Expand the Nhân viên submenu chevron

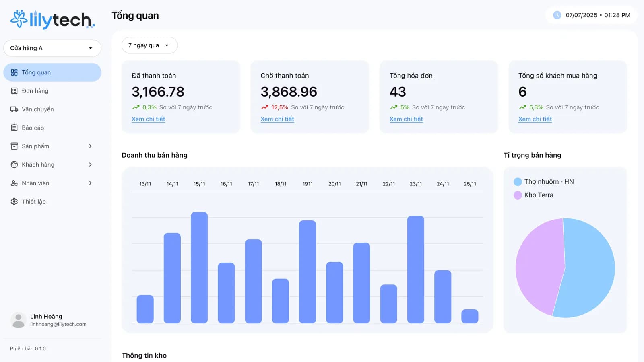90,183
